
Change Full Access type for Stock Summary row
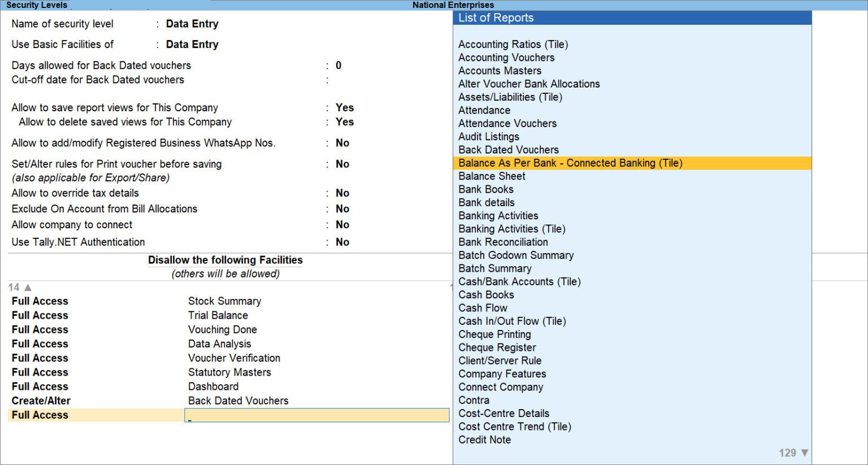(40, 301)
